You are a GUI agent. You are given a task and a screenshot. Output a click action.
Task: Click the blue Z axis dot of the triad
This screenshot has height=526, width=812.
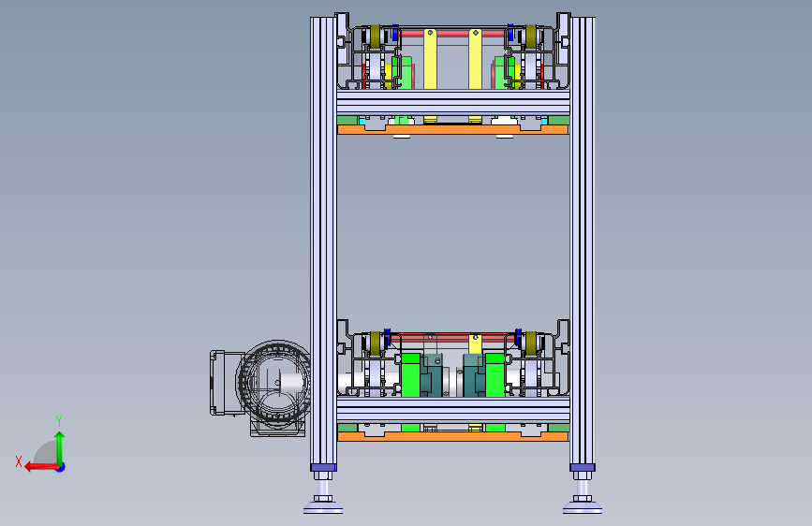[x=61, y=467]
